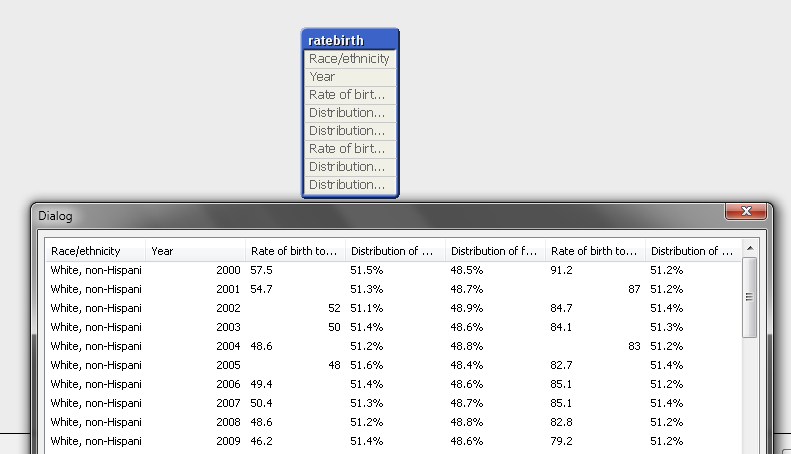This screenshot has height=454, width=791.
Task: Click the 91.2 rate cell
Action: pyautogui.click(x=561, y=270)
